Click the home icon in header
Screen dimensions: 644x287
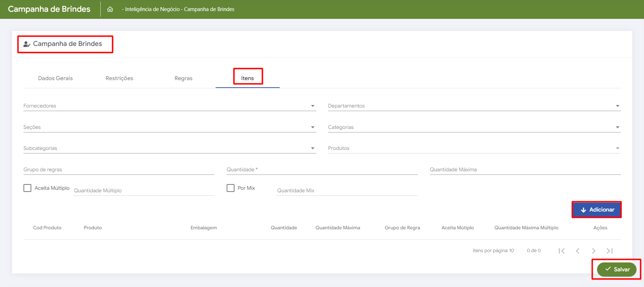110,9
